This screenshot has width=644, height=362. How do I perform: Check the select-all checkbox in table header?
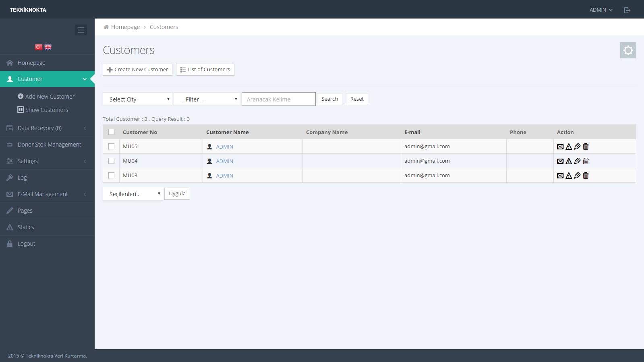(x=112, y=132)
